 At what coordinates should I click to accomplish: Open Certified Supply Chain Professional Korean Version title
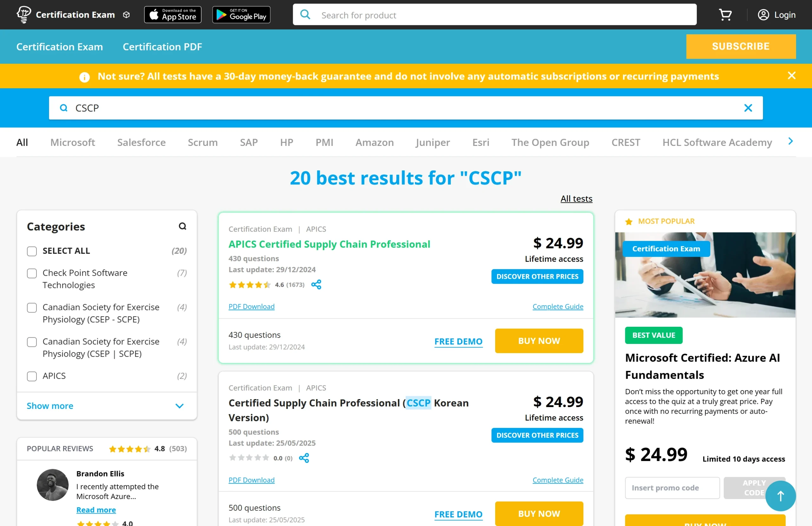coord(348,410)
